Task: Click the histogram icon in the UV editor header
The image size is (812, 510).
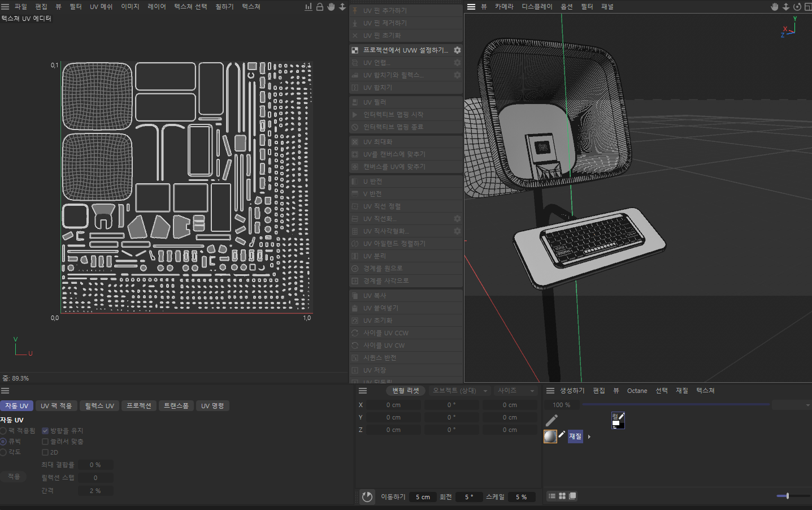Action: click(x=309, y=7)
